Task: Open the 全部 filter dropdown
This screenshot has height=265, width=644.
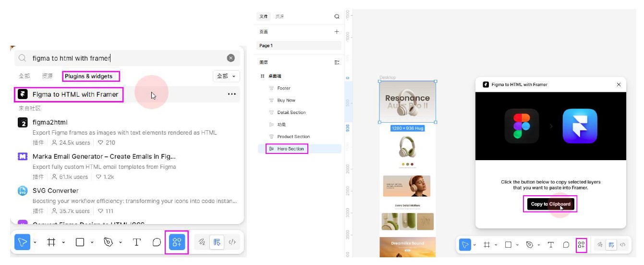Action: pyautogui.click(x=226, y=76)
